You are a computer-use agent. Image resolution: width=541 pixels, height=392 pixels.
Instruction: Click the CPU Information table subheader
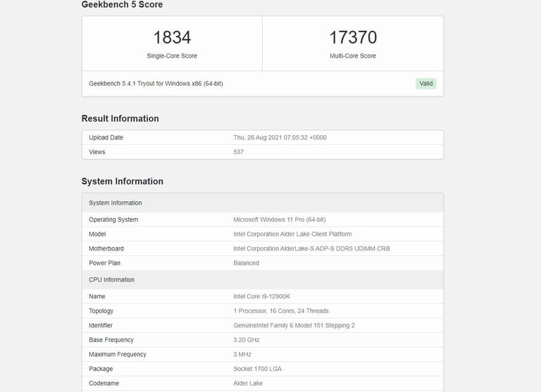111,280
